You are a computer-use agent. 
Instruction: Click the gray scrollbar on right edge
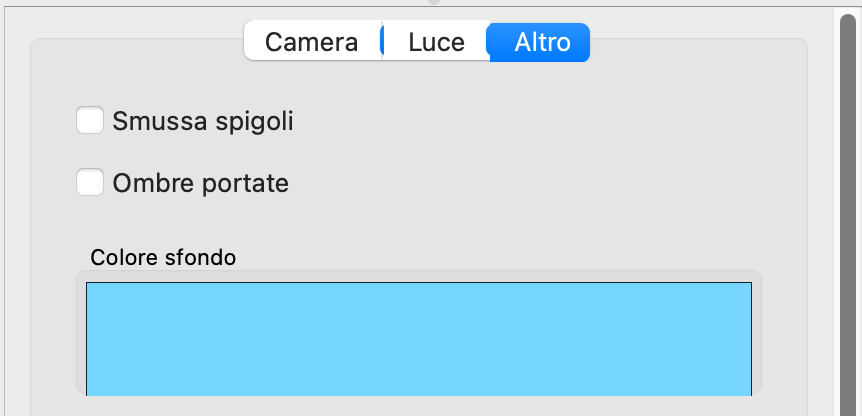(848, 214)
